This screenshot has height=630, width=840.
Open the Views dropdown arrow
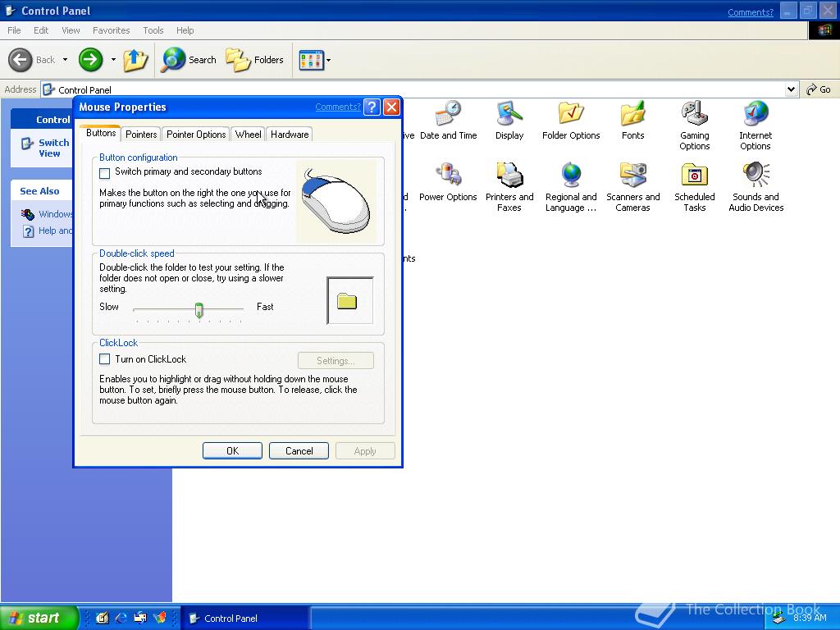click(x=328, y=60)
